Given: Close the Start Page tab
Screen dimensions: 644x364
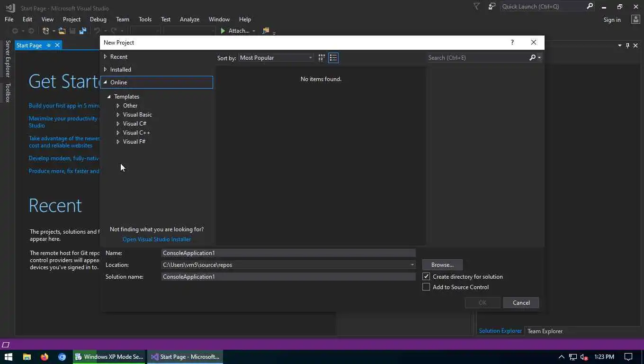Looking at the screenshot, I should tap(57, 45).
